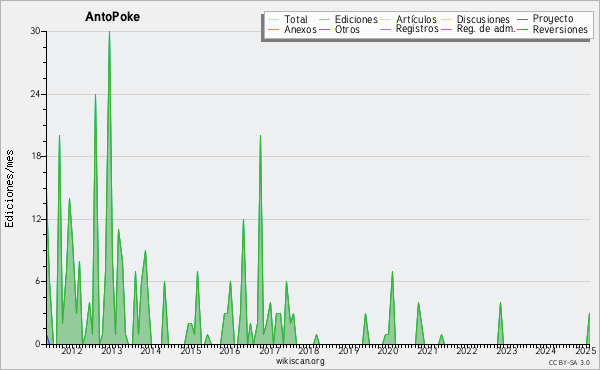600x370 pixels.
Task: Select the Anexos legend entry
Action: coord(300,29)
